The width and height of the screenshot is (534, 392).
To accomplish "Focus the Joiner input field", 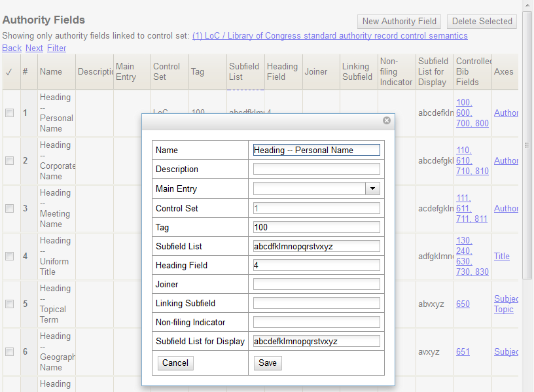I will click(x=317, y=284).
